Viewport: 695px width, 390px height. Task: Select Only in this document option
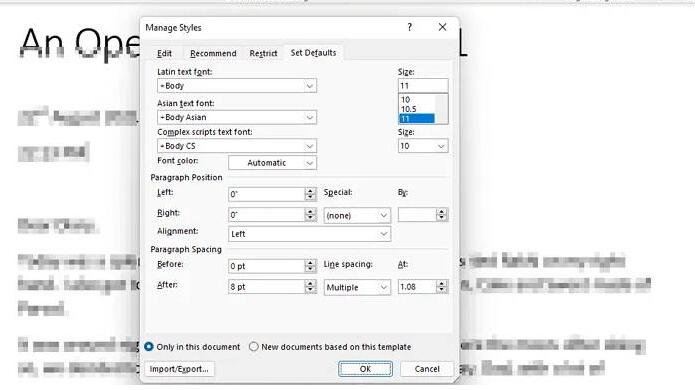(x=192, y=347)
